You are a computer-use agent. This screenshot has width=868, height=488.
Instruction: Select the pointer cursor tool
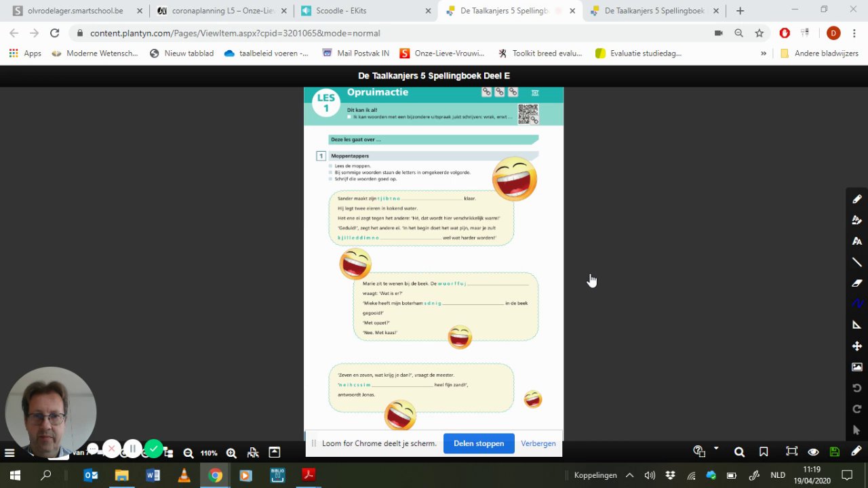coord(857,430)
